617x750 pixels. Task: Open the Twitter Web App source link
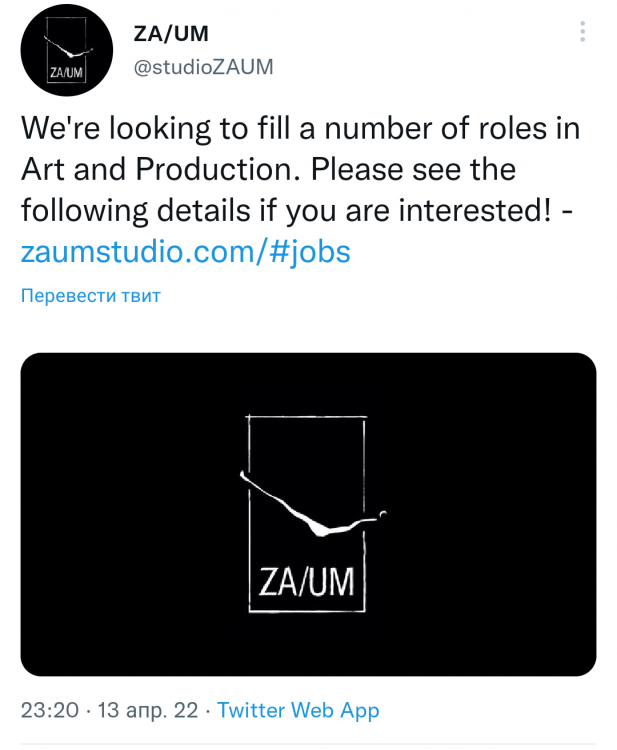(298, 711)
